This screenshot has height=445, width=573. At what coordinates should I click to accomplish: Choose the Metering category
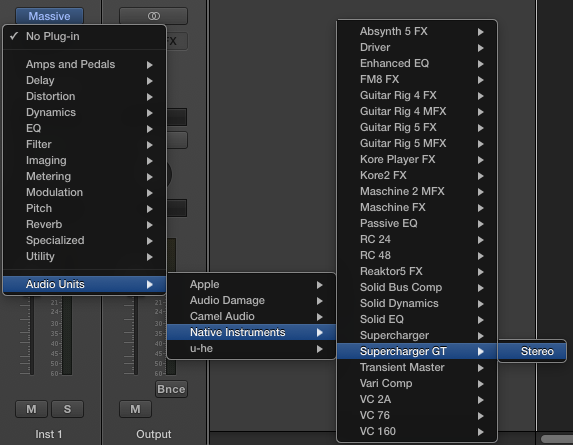[x=84, y=176]
